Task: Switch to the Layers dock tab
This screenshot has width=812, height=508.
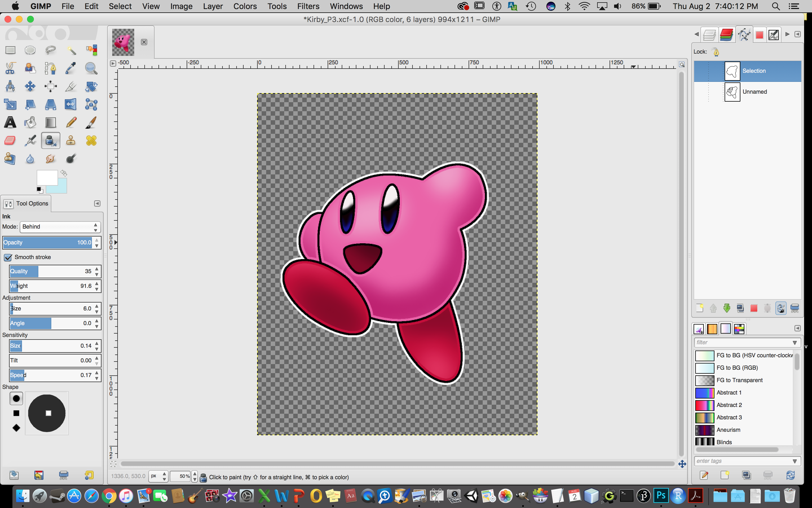Action: coord(709,35)
